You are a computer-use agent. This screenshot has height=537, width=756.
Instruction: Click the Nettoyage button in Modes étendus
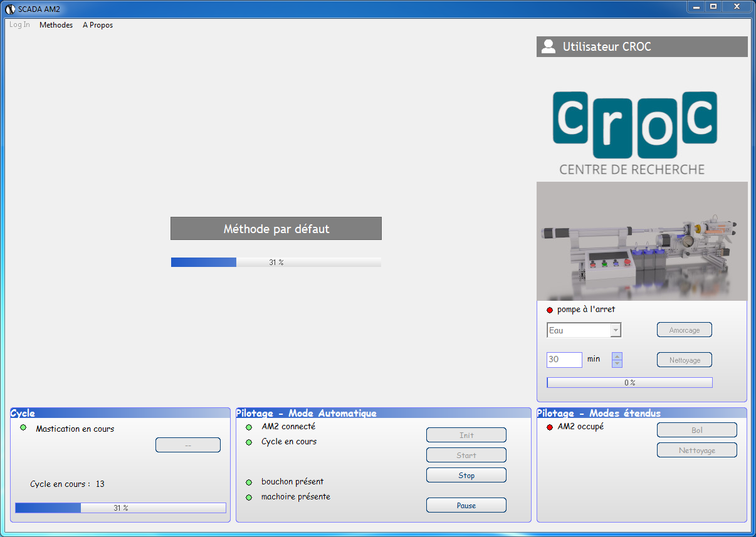[697, 450]
